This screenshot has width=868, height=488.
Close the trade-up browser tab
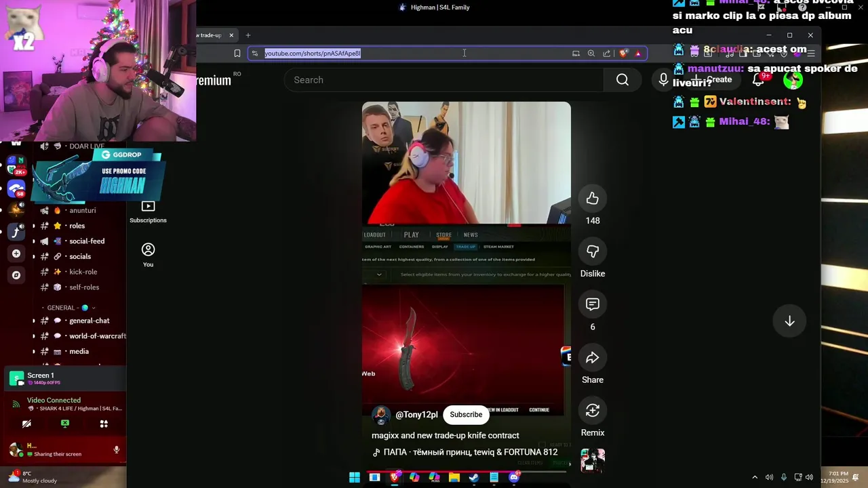231,35
